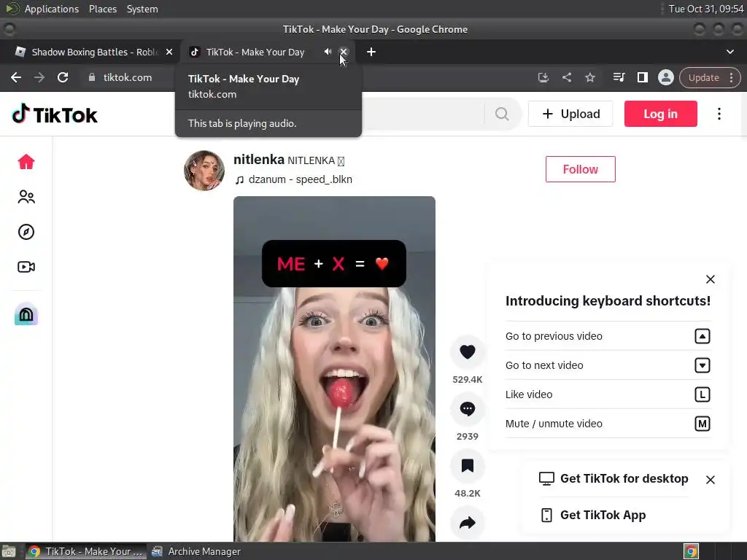The height and width of the screenshot is (560, 747).
Task: Mute the TikTok tab via speaker icon
Action: point(328,52)
